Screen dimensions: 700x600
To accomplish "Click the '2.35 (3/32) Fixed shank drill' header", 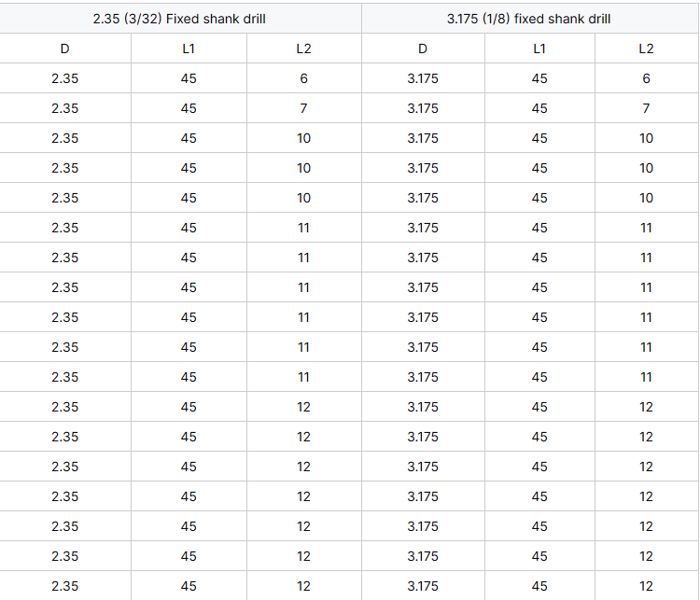I will [x=180, y=19].
